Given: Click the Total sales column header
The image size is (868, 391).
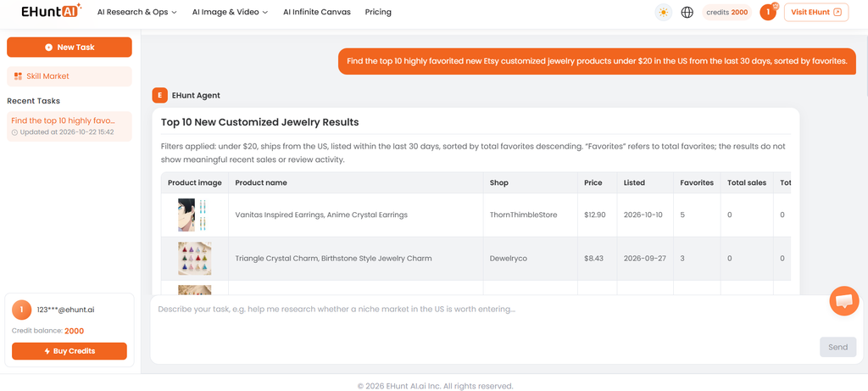Looking at the screenshot, I should coord(747,182).
